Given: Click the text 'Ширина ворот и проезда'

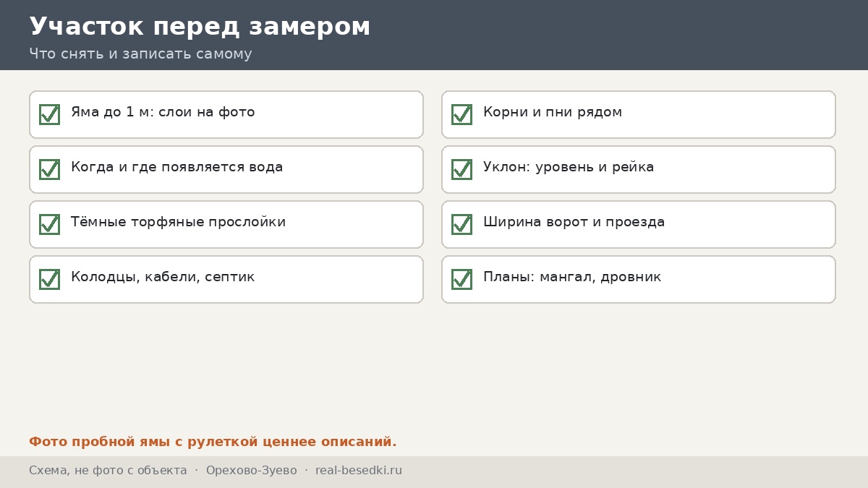Looking at the screenshot, I should point(574,223).
